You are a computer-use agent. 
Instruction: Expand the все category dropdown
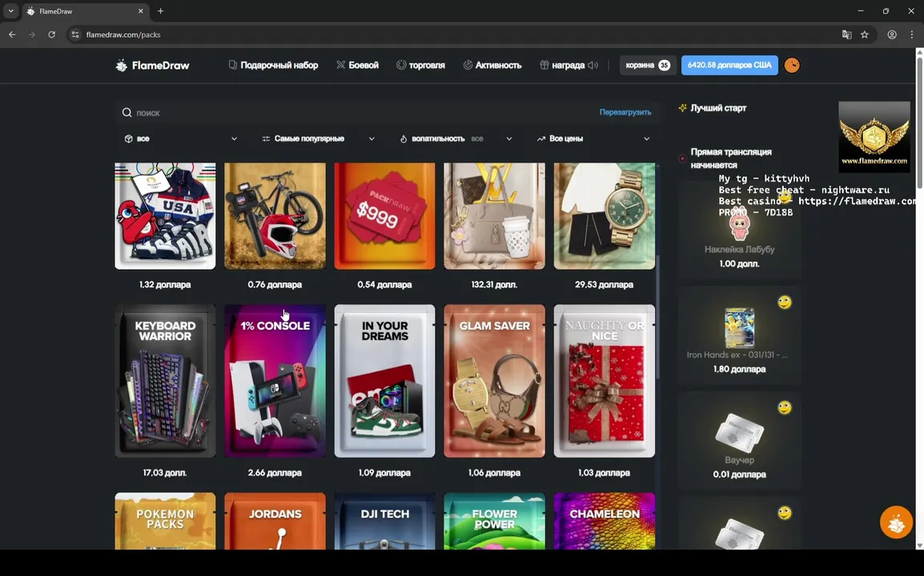[181, 139]
